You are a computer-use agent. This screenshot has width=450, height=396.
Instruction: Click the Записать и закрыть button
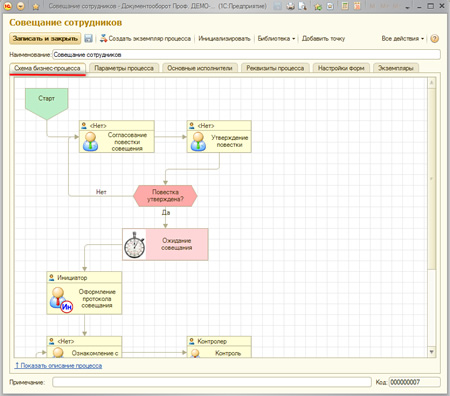45,39
